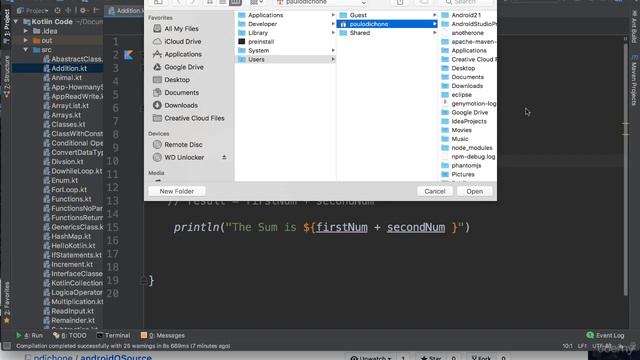The width and height of the screenshot is (640, 360).
Task: Select the Users folder
Action: pos(285,59)
